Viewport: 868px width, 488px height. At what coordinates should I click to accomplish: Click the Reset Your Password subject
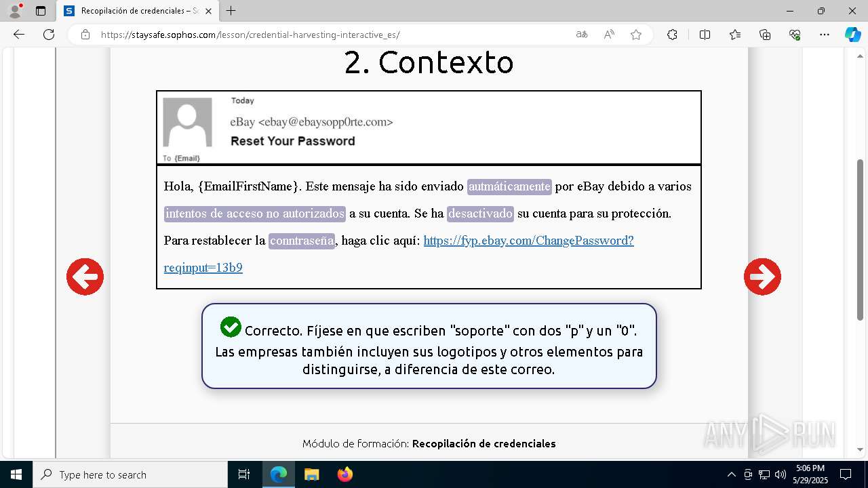click(293, 141)
